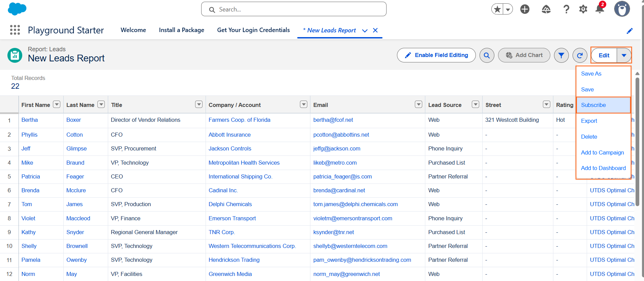Choose Save from the menu

(587, 89)
